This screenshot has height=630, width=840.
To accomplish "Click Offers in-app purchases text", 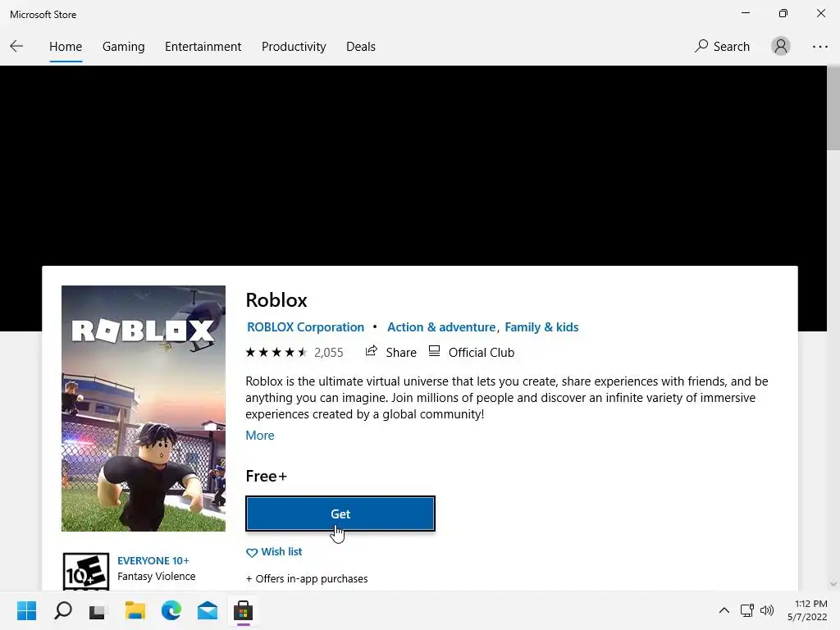I will click(307, 578).
